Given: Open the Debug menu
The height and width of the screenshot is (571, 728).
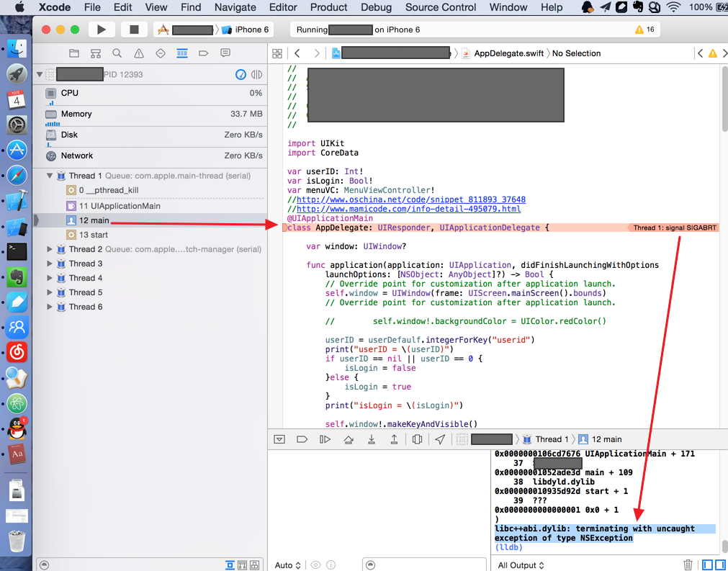Looking at the screenshot, I should pyautogui.click(x=376, y=7).
